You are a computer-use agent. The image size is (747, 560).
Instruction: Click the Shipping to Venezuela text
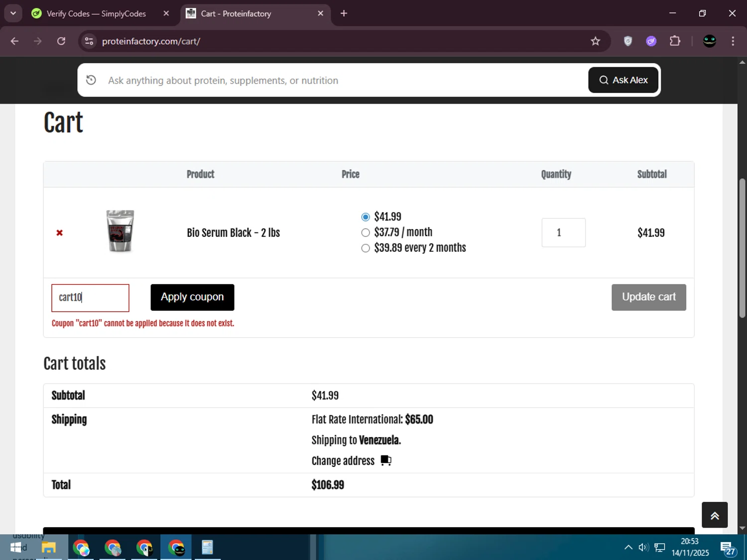click(356, 441)
